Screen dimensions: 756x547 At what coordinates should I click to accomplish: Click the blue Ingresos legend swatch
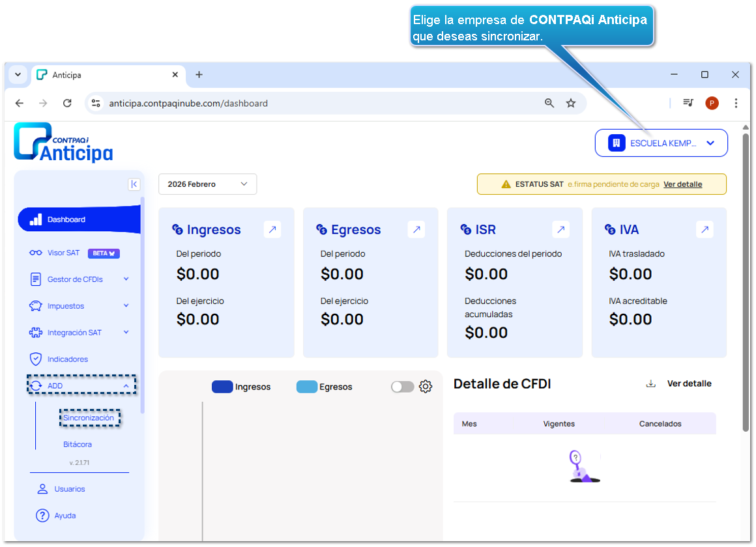pos(222,387)
